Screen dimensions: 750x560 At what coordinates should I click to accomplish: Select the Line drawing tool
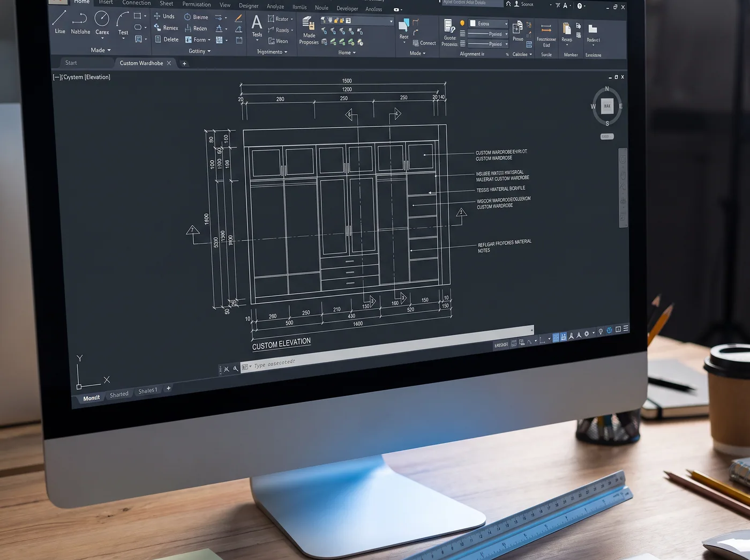pyautogui.click(x=59, y=21)
